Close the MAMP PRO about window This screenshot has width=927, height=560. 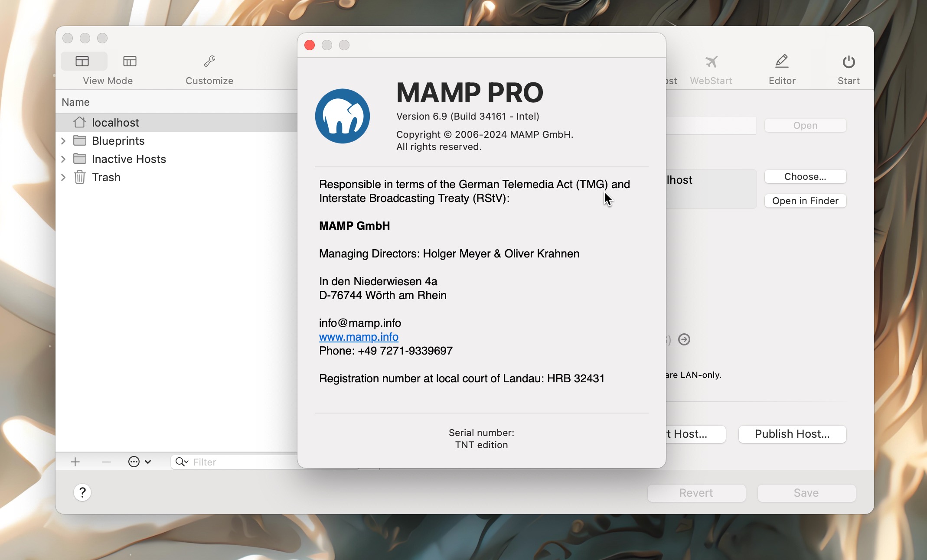click(x=310, y=45)
